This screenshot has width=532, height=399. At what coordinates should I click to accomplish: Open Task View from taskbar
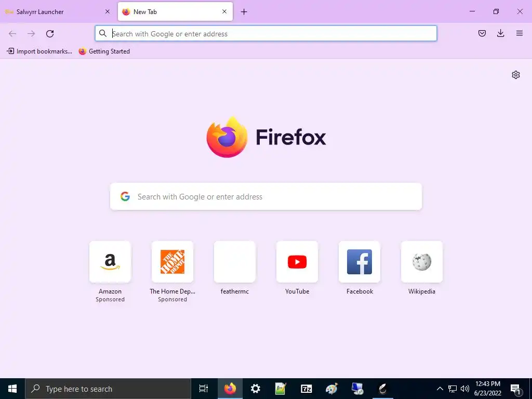tap(204, 389)
